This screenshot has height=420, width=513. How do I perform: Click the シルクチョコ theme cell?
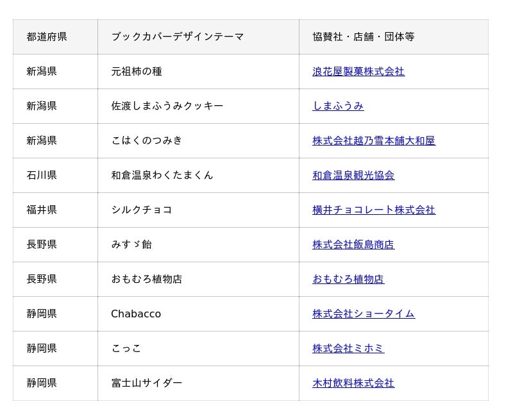point(142,210)
